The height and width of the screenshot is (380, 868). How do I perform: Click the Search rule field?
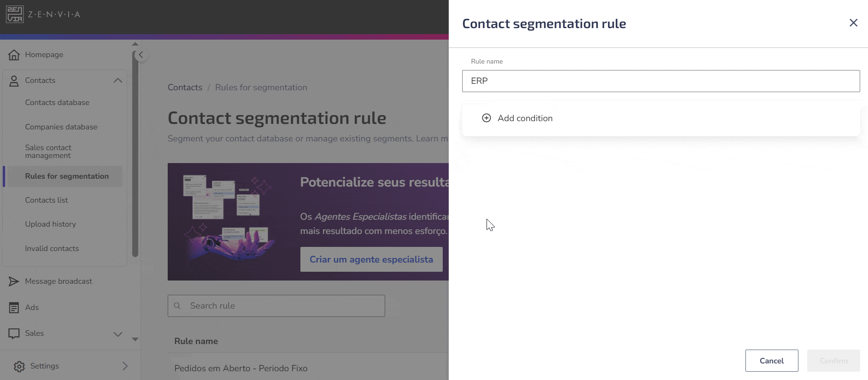point(276,306)
